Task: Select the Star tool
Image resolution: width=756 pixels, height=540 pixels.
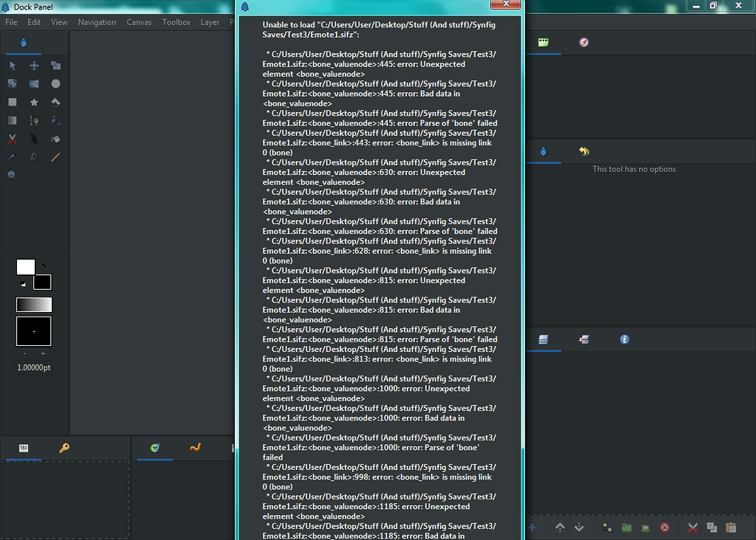Action: [34, 103]
